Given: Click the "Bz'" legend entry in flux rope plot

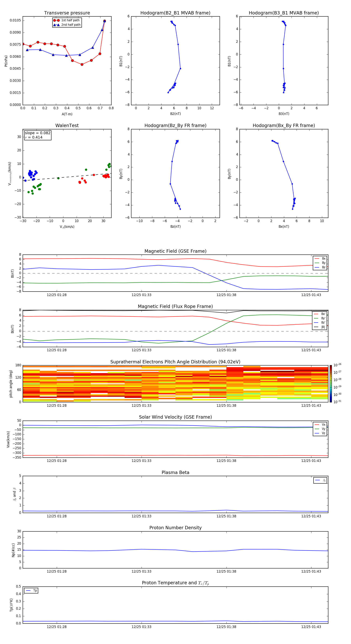Looking at the screenshot, I should (x=320, y=323).
